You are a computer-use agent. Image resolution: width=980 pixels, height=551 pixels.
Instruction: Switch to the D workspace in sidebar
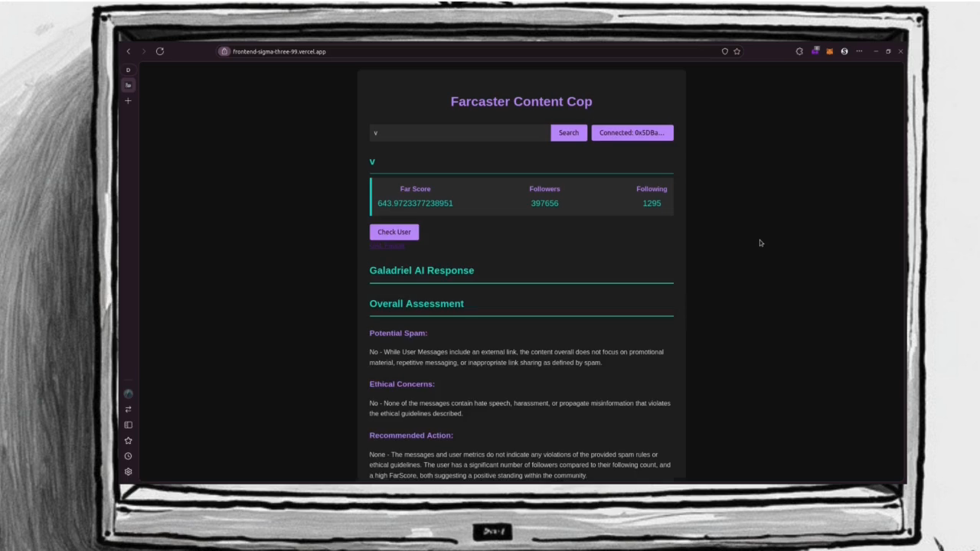coord(128,70)
